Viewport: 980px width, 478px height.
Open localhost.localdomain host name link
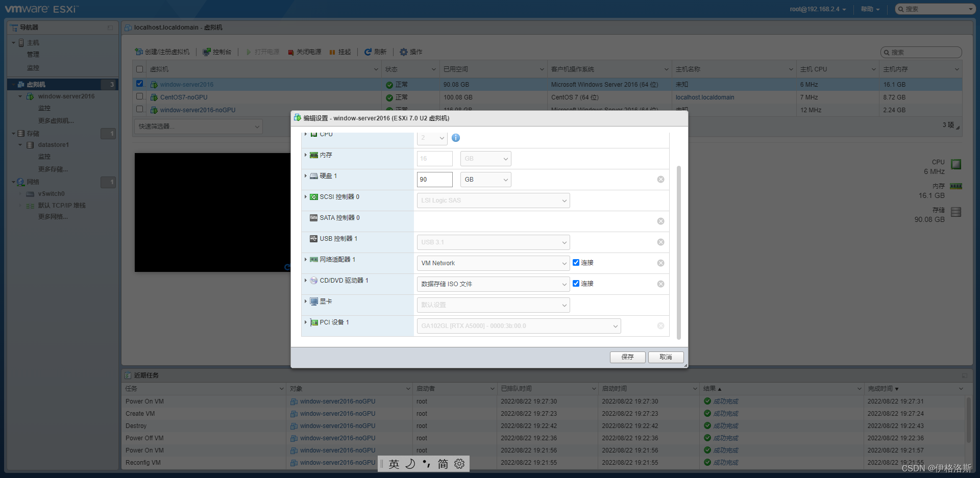[705, 97]
